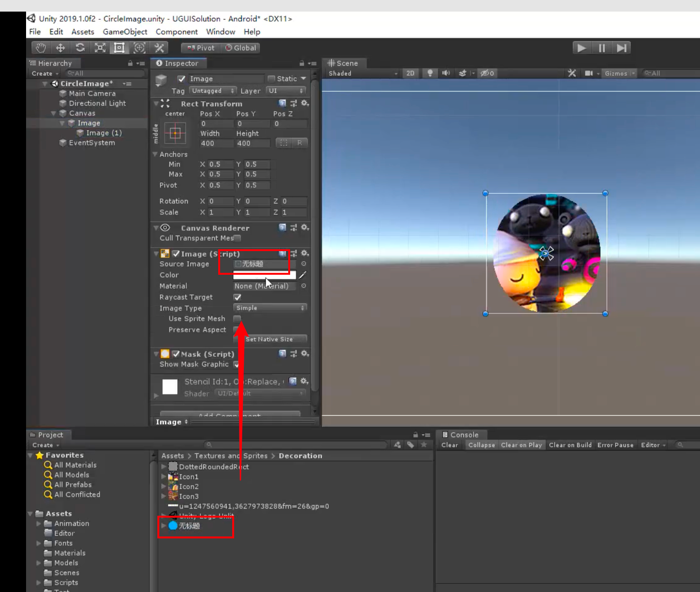The height and width of the screenshot is (592, 700).
Task: Toggle scene audio speaker icon
Action: point(446,73)
